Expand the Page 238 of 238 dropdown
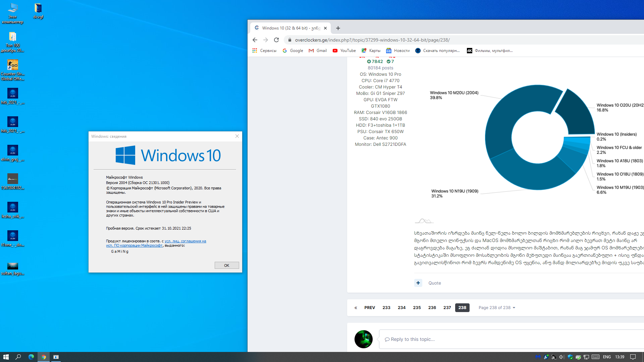 pyautogui.click(x=497, y=308)
